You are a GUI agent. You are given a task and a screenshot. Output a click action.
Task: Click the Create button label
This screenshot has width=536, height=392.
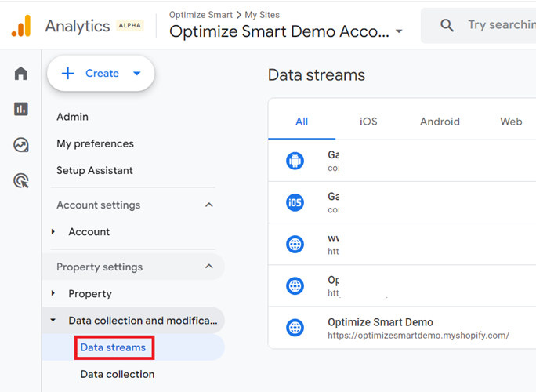(x=102, y=73)
